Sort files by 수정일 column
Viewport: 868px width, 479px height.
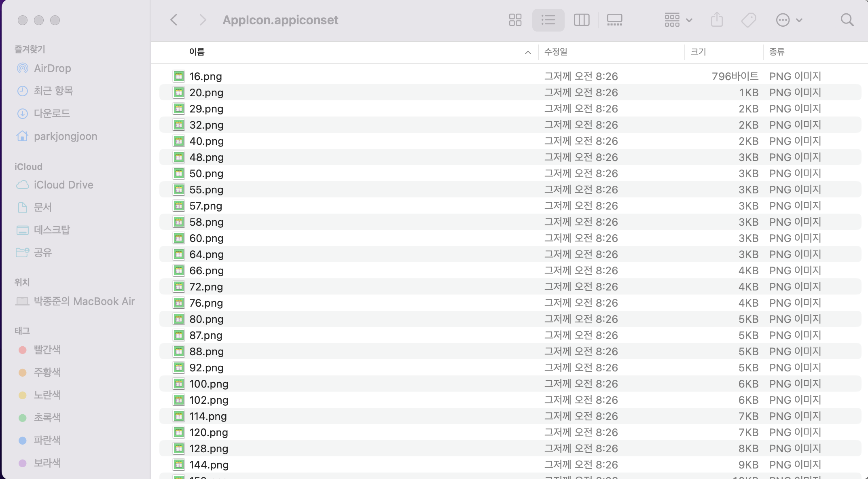tap(556, 52)
